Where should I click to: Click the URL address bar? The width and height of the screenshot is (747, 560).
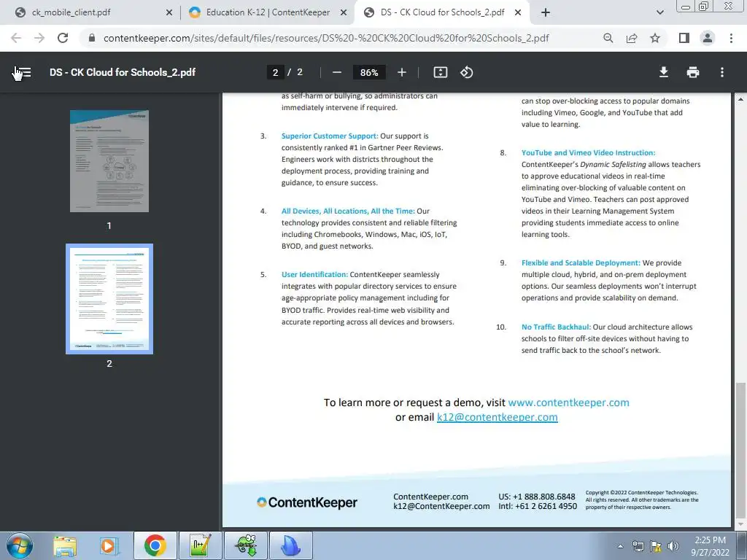pyautogui.click(x=326, y=38)
